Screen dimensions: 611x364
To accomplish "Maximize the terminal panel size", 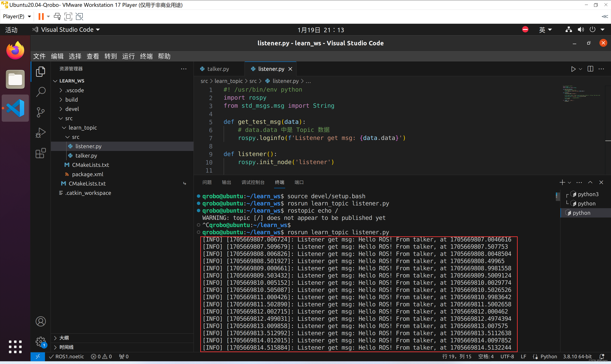I will coord(590,182).
